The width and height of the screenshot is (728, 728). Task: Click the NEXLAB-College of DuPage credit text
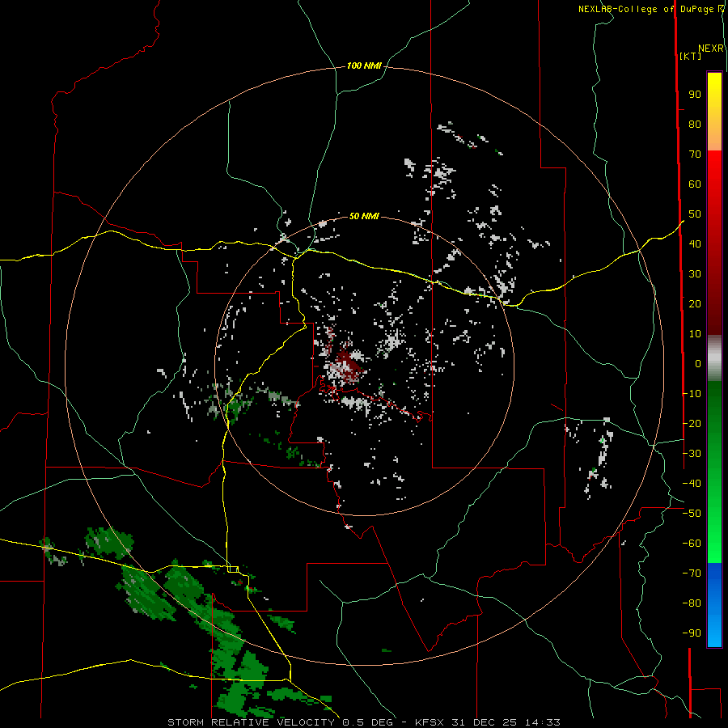(x=646, y=9)
